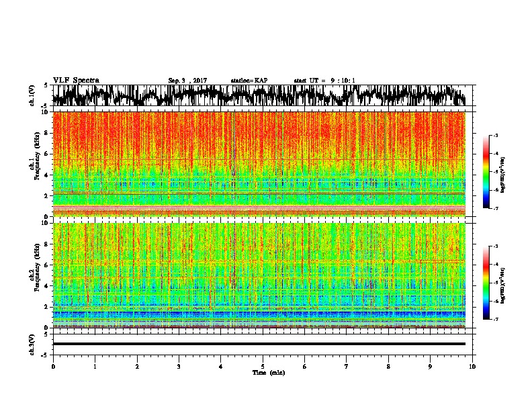Select the "start UT = 9 : 10: 1" text
Image resolution: width=532 pixels, height=411 pixels.
tap(324, 81)
